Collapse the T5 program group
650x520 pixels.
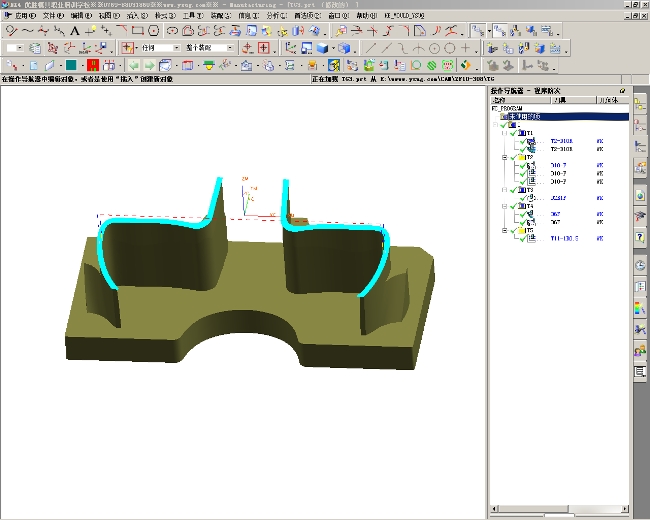tap(505, 231)
